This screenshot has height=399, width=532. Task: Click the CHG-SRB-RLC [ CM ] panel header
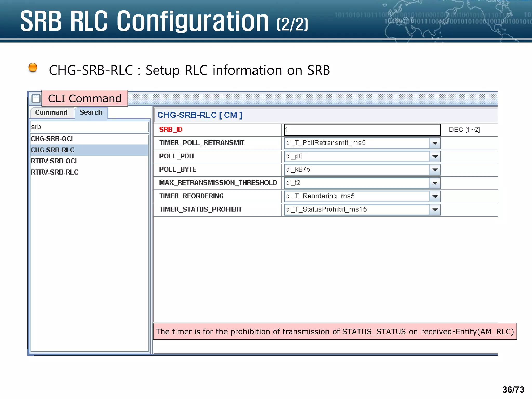click(199, 115)
